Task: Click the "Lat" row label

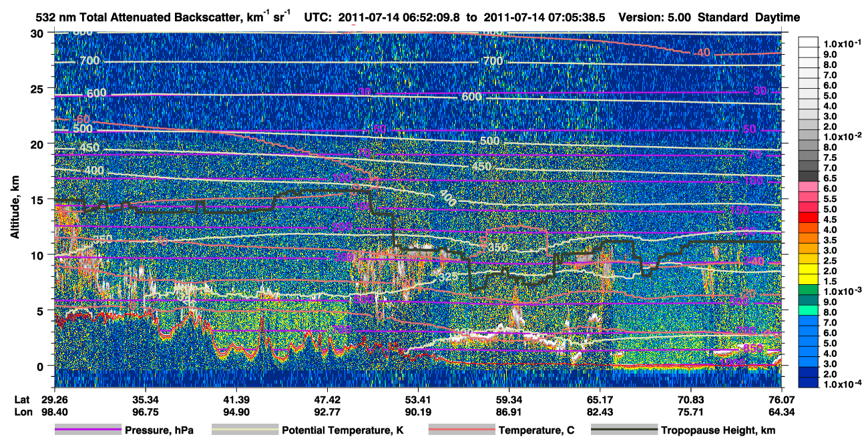Action: 21,399
